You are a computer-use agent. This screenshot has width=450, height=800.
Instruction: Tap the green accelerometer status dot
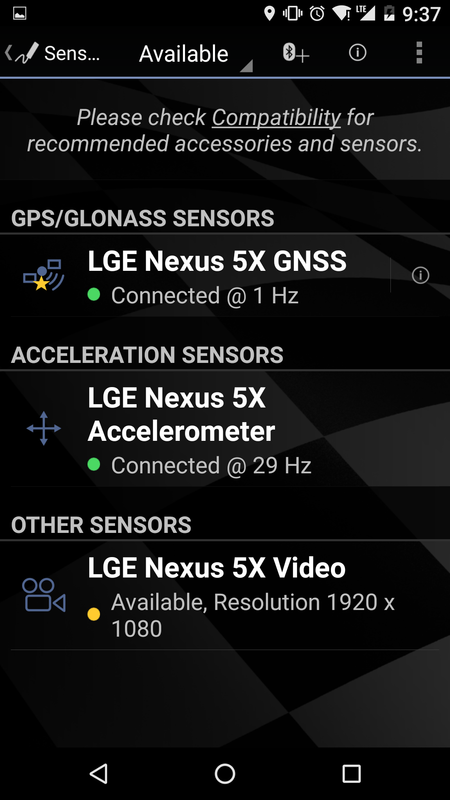click(93, 465)
